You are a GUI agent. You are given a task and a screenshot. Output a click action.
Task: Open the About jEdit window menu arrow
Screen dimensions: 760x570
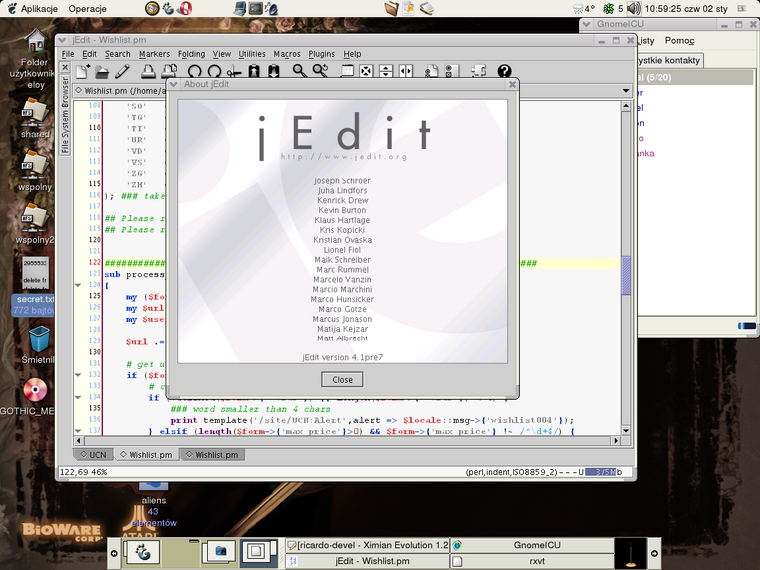[174, 84]
